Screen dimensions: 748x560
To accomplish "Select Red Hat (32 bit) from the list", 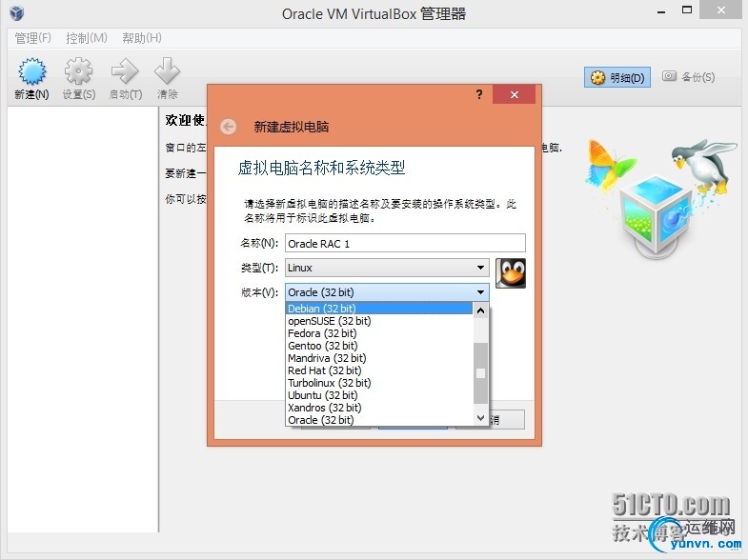I will pyautogui.click(x=379, y=370).
